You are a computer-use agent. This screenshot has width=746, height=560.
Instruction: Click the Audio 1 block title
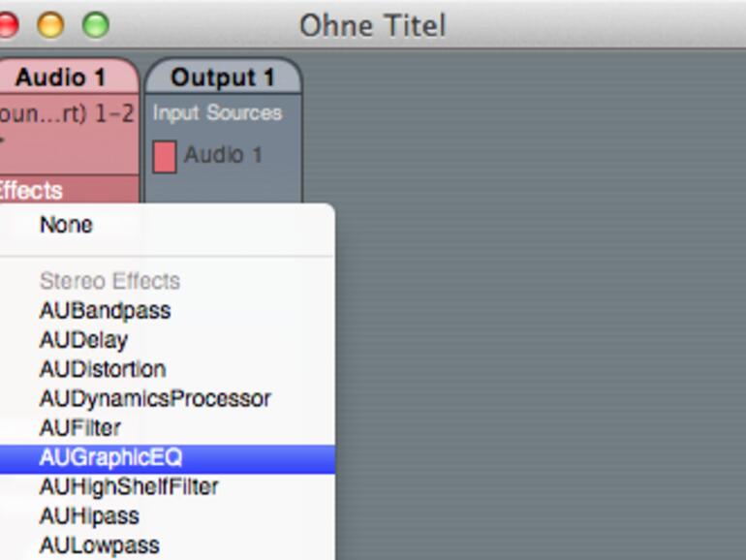click(60, 78)
